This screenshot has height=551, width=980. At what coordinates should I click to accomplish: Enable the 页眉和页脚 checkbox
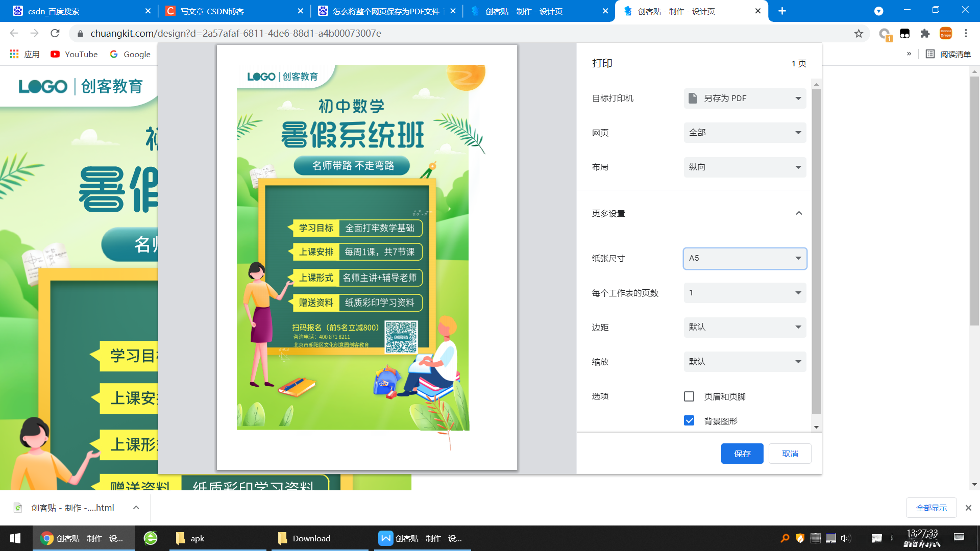(x=689, y=396)
